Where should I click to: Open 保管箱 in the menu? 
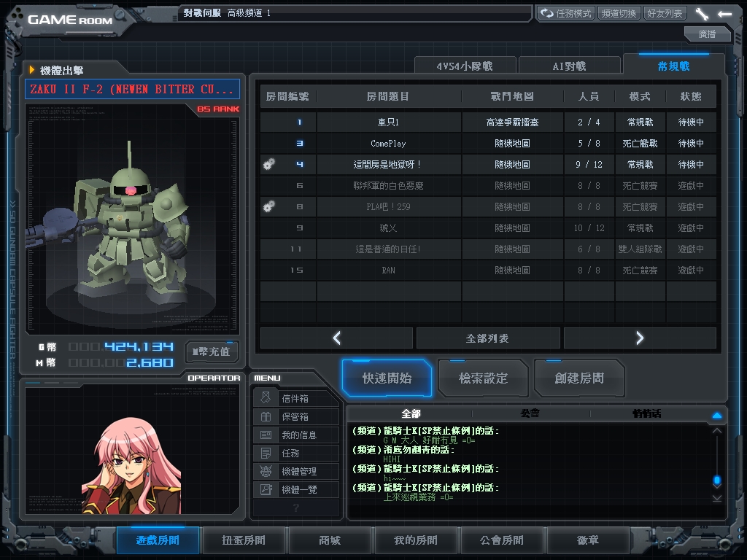[296, 416]
